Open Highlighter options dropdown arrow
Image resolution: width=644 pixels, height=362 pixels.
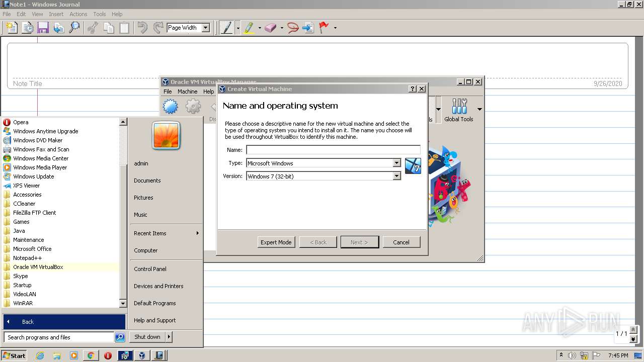point(260,28)
